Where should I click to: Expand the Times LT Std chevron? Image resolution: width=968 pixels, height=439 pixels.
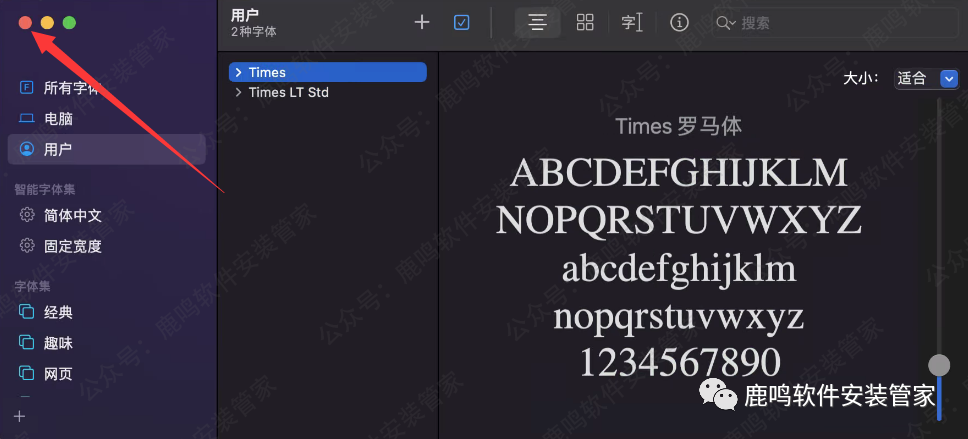(238, 93)
